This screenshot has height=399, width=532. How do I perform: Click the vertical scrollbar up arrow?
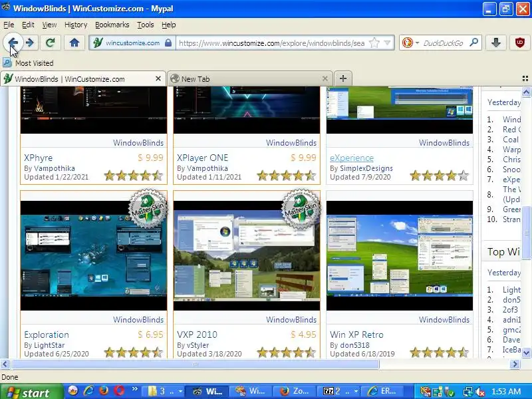[x=526, y=92]
